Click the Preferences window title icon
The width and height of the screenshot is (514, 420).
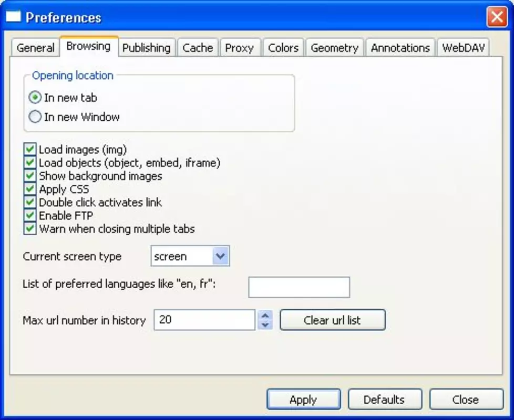pyautogui.click(x=14, y=17)
